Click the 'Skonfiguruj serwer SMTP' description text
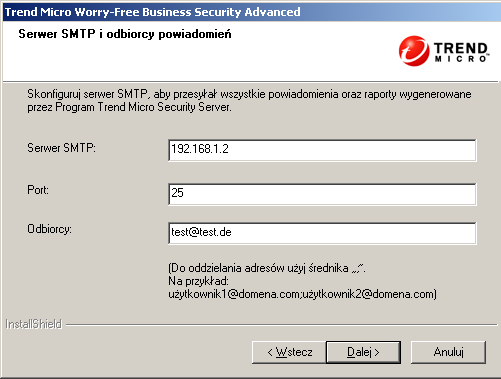This screenshot has height=379, width=501. pyautogui.click(x=249, y=101)
